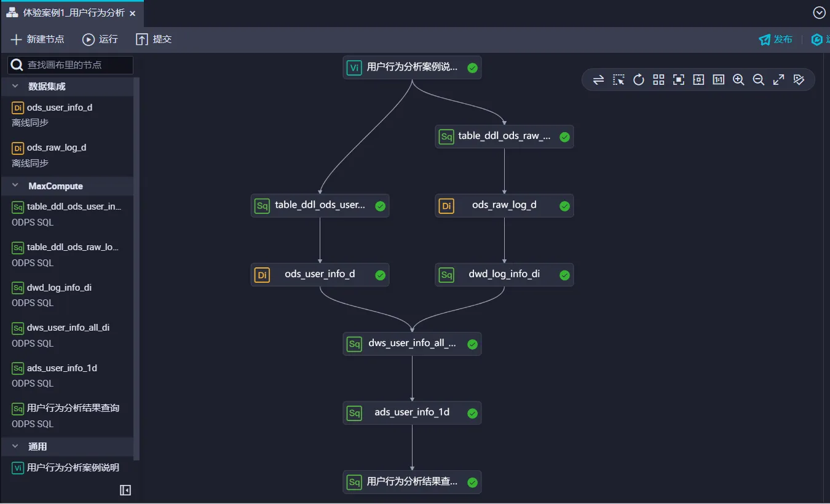Click the center canvas icon in canvas toolbar
The height and width of the screenshot is (504, 830).
pos(698,80)
